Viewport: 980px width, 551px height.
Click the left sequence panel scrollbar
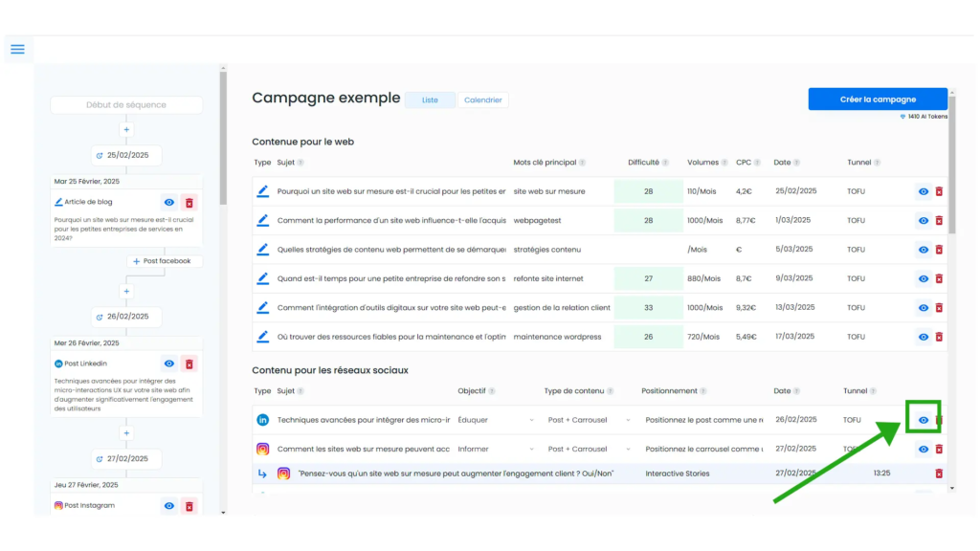(223, 138)
